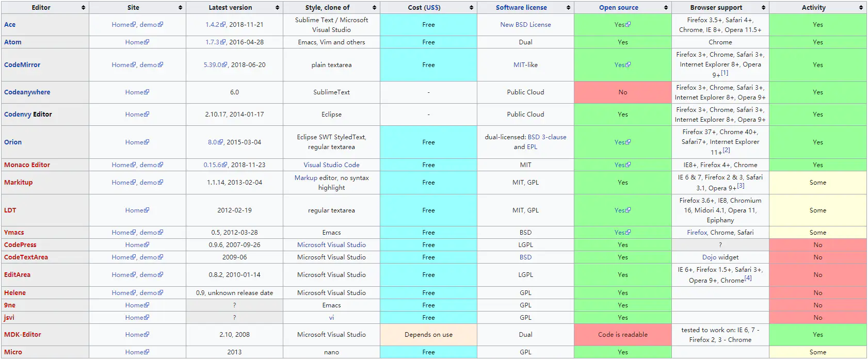Open Micro red link
868x360 pixels.
[x=13, y=352]
